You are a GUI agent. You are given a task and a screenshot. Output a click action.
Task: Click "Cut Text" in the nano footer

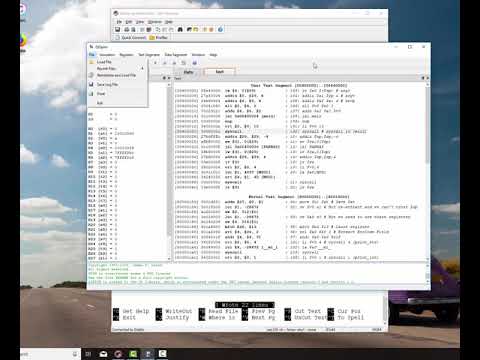[x=308, y=311]
